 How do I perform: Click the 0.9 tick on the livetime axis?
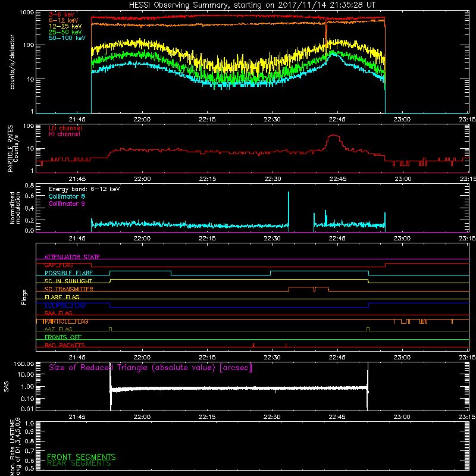tap(29, 432)
